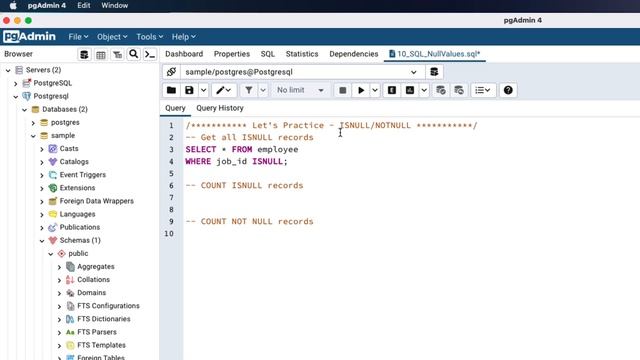
Task: Switch to the Statistics tab
Action: coord(302,54)
